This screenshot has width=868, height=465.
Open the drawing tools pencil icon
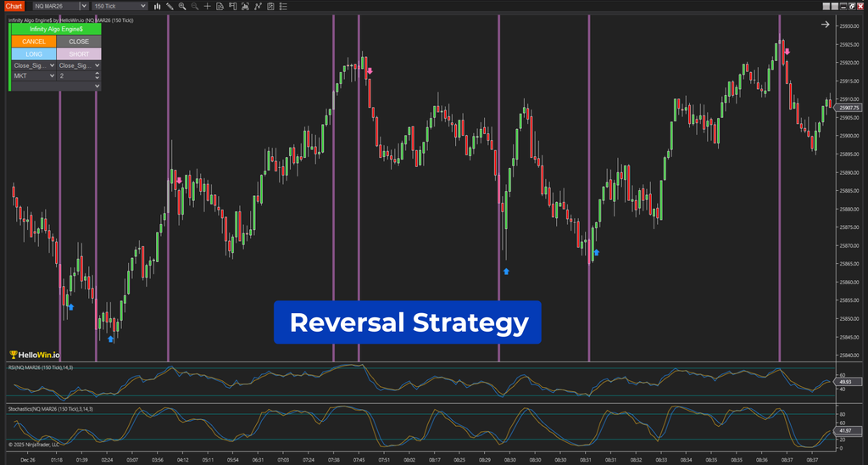[170, 6]
